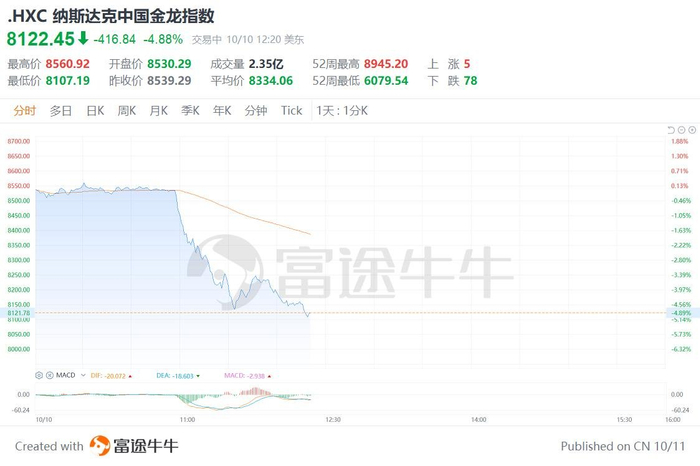
Task: Open the 分钟 chart tab
Action: click(255, 111)
